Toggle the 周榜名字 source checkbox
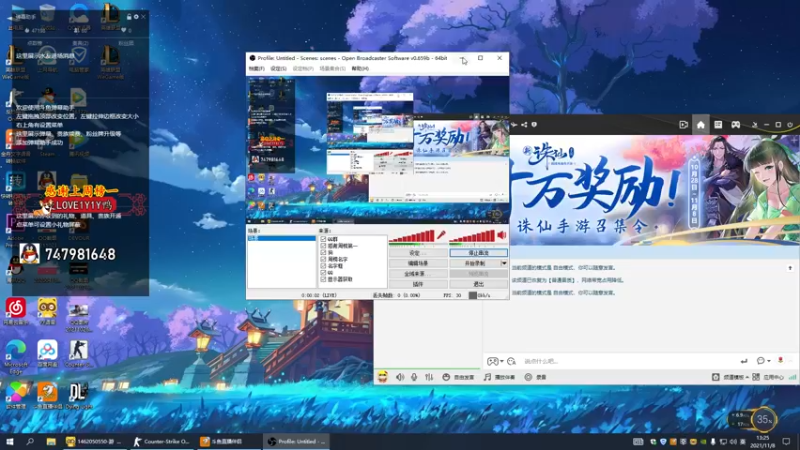Image resolution: width=800 pixels, height=450 pixels. tap(323, 259)
